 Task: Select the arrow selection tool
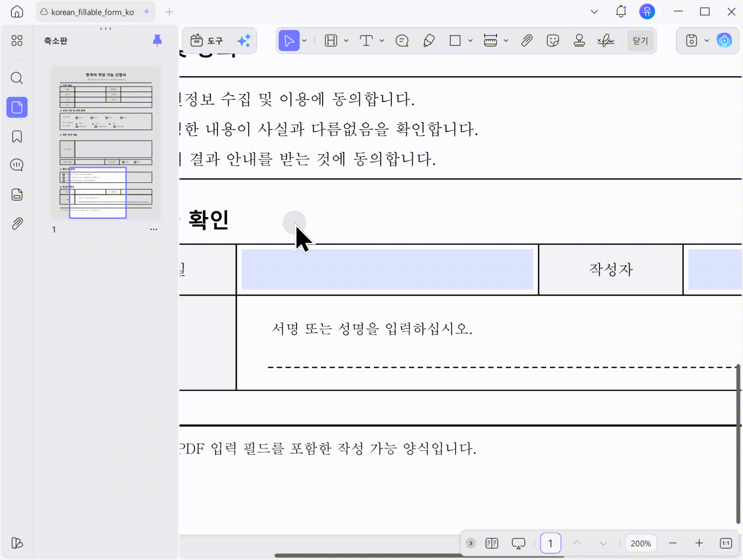(289, 41)
